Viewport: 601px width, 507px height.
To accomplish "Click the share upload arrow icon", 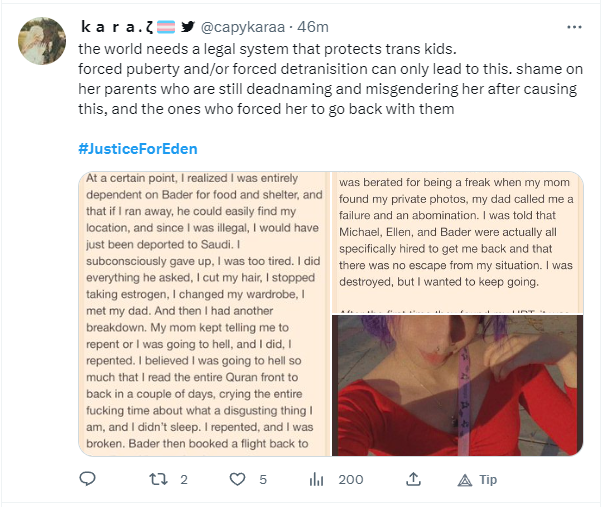I will pos(413,479).
